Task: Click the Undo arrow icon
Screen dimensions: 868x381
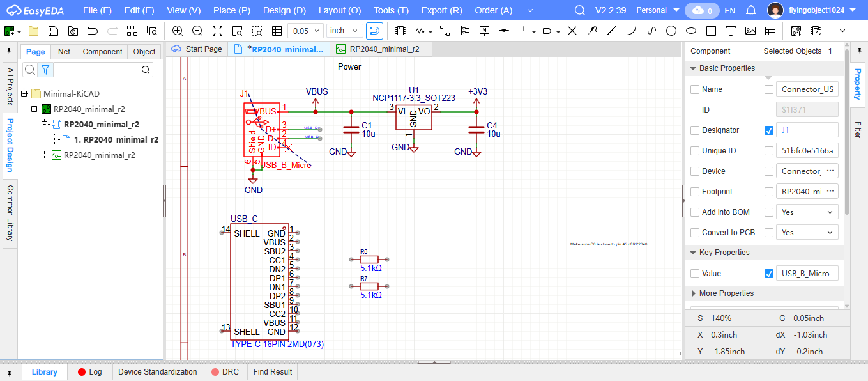Action: [x=93, y=31]
